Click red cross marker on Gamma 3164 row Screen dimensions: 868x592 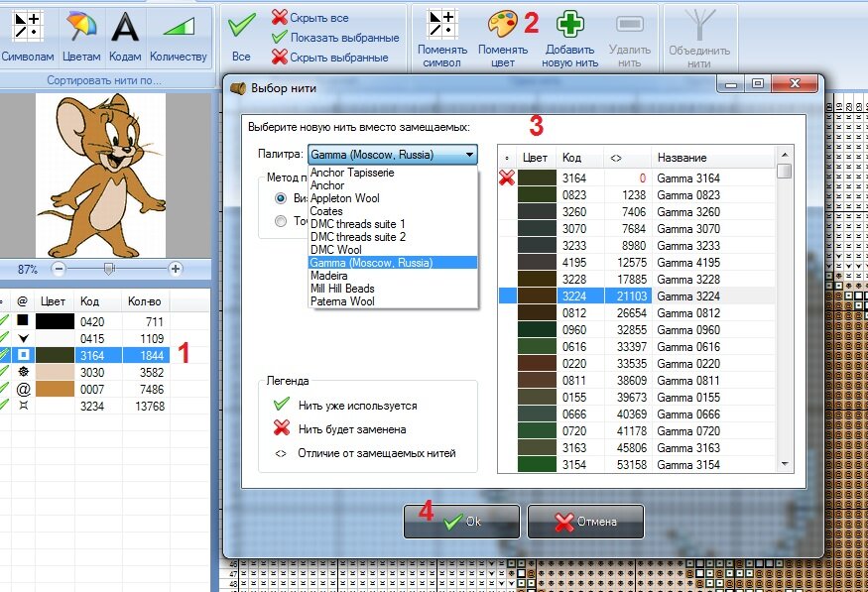click(507, 178)
